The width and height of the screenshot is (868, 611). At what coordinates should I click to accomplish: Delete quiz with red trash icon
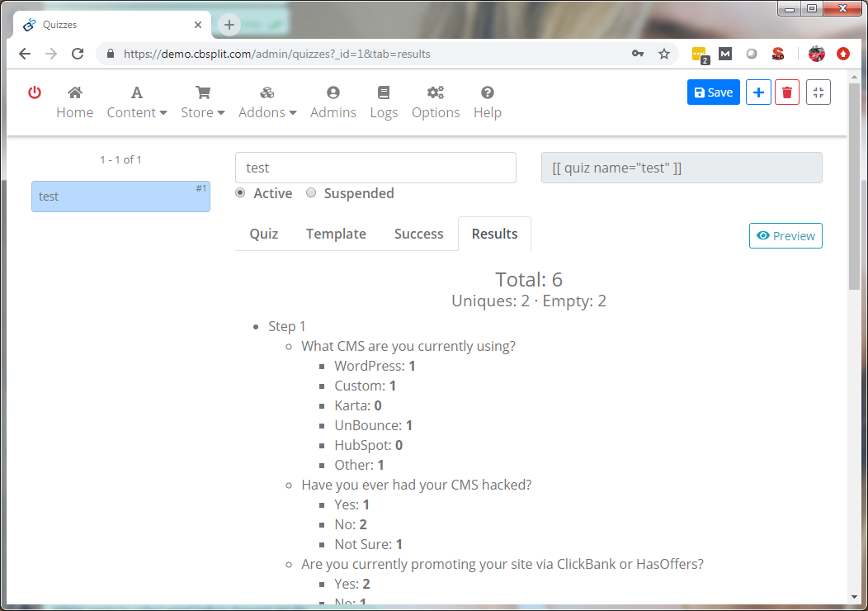(787, 92)
